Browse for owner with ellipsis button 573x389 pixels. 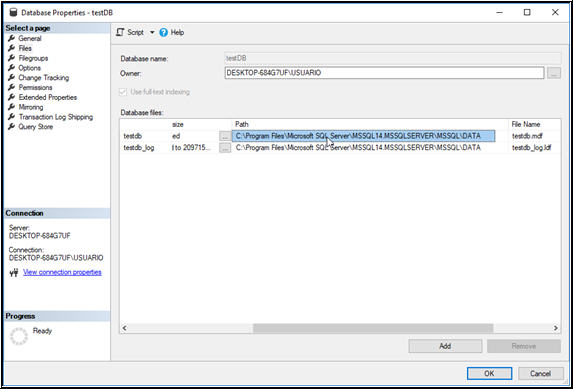tap(554, 73)
